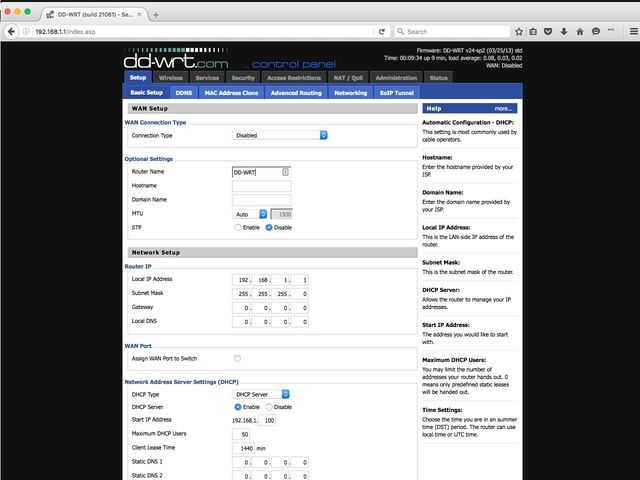This screenshot has height=480, width=640.
Task: Click the browser Search box
Action: point(452,31)
